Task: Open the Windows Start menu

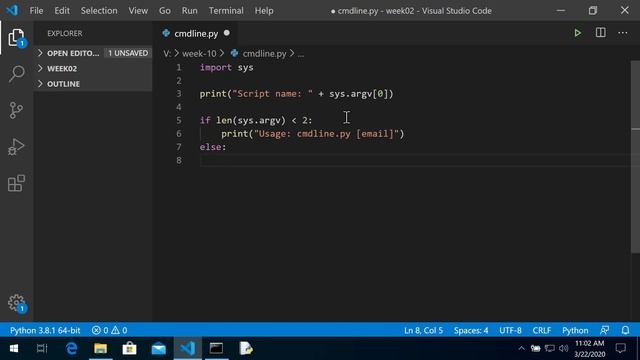Action: [13, 349]
